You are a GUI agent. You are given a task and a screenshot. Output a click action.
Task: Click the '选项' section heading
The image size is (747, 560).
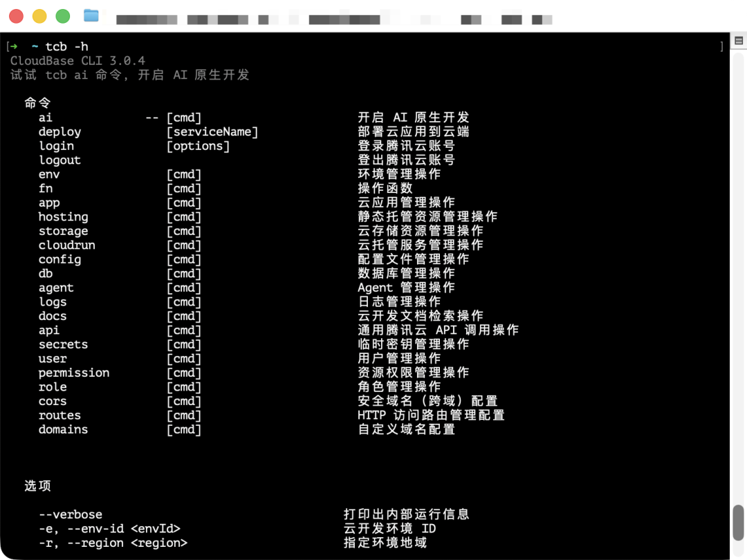pyautogui.click(x=37, y=486)
